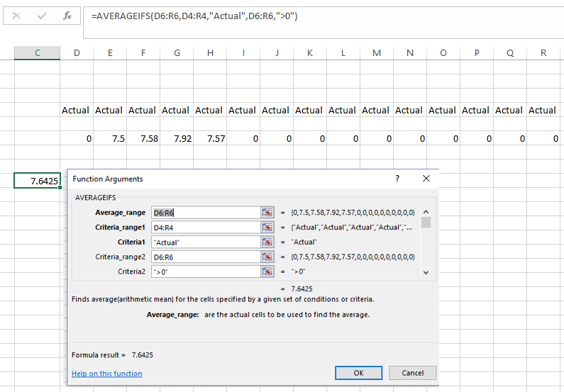The height and width of the screenshot is (392, 564).
Task: Select cell with value 7.92
Action: 177,138
